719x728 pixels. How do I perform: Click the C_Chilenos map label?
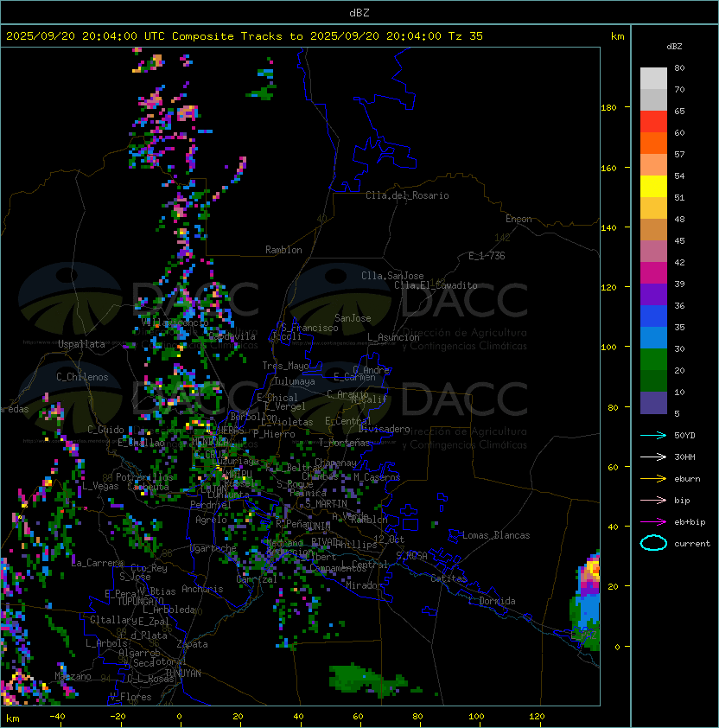pyautogui.click(x=82, y=377)
